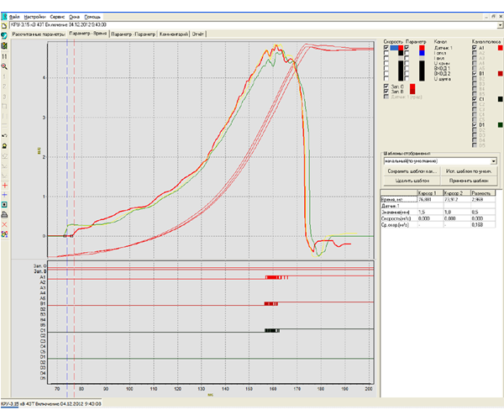Click blue parameter swatch for I откл
Viewport: 504px width, 420px height.
pos(422,53)
